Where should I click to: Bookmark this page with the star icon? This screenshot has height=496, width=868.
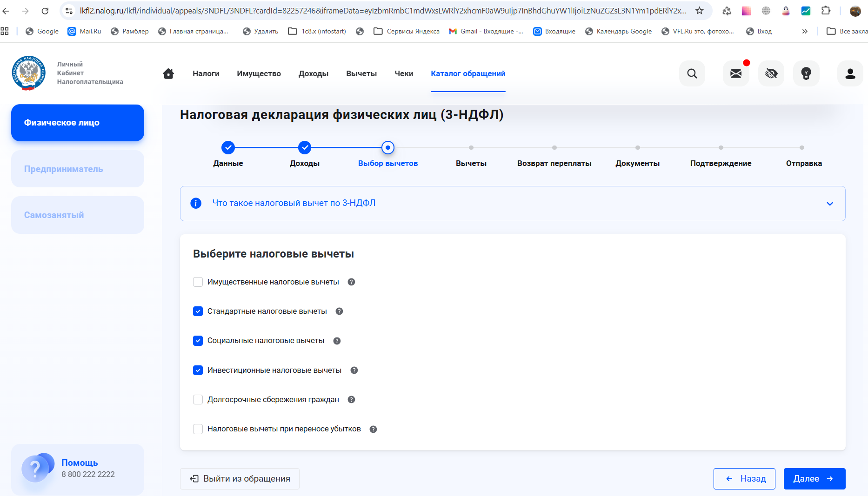point(699,11)
